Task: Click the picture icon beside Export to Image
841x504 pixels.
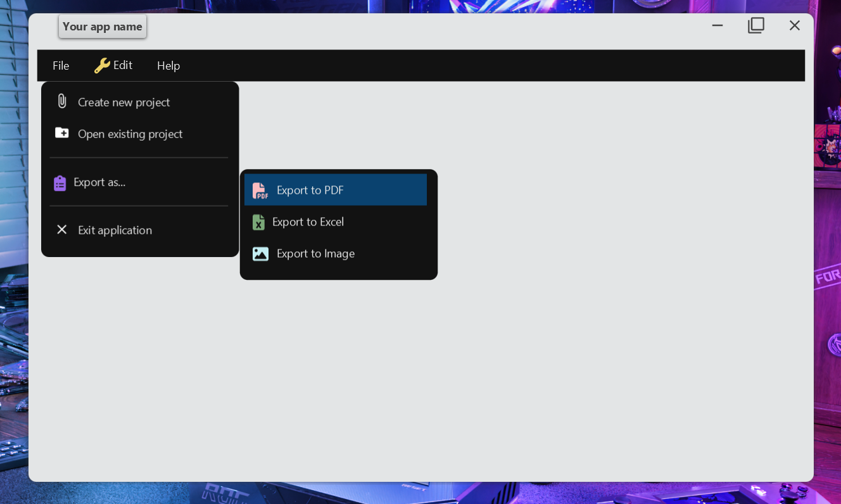Action: [260, 253]
